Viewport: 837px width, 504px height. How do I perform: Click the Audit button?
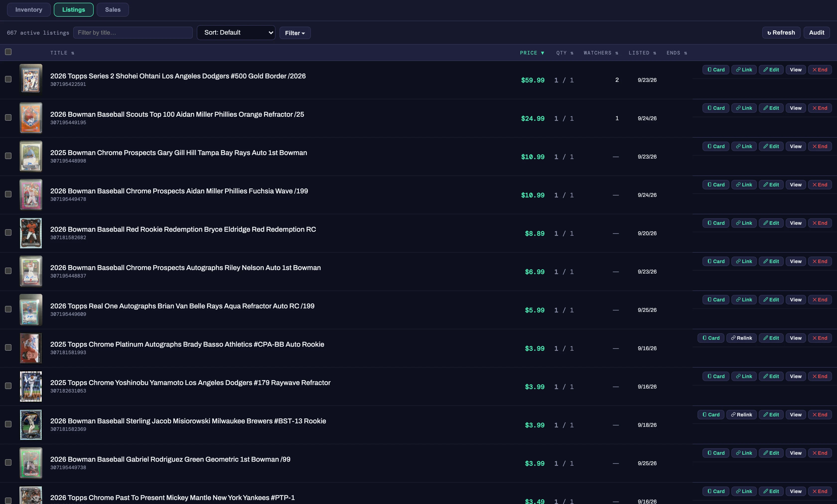coord(816,33)
